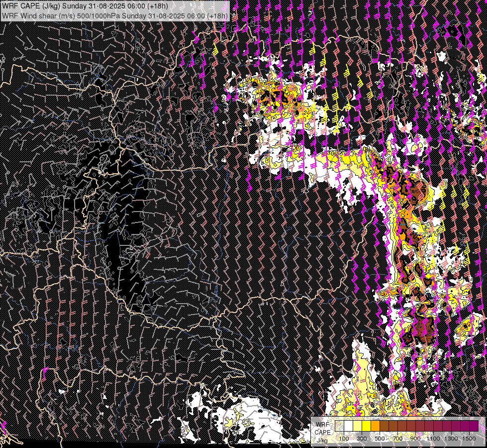The height and width of the screenshot is (448, 487).
Task: Select the pale yellow legend swatch
Action: pos(358,426)
